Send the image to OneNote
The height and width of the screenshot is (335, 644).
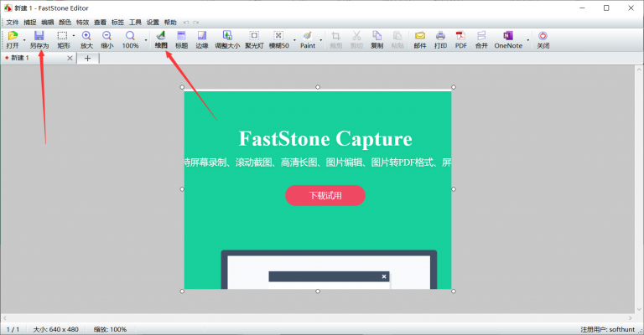(508, 39)
